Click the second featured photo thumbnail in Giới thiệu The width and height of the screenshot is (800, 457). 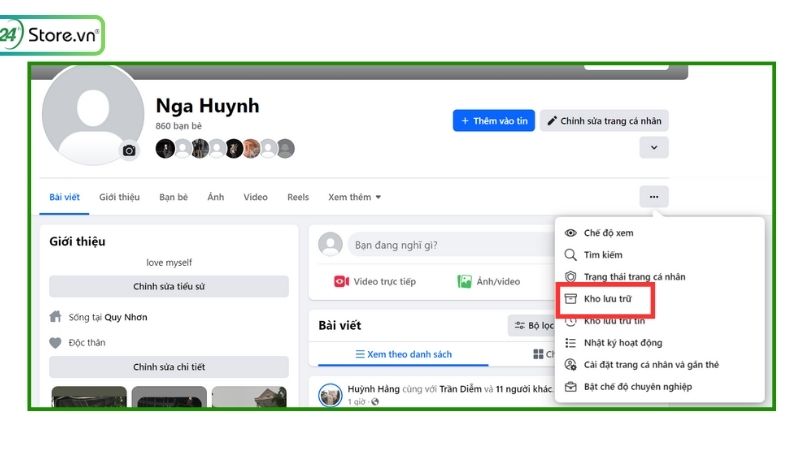[x=169, y=397]
